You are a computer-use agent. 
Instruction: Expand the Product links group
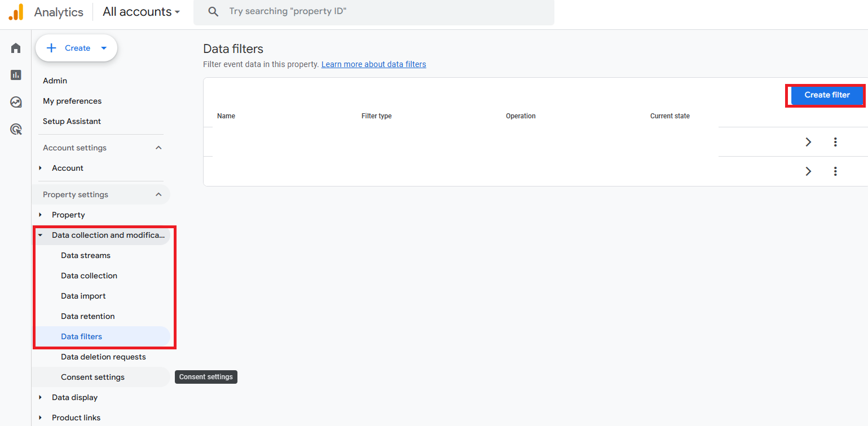[x=40, y=418]
